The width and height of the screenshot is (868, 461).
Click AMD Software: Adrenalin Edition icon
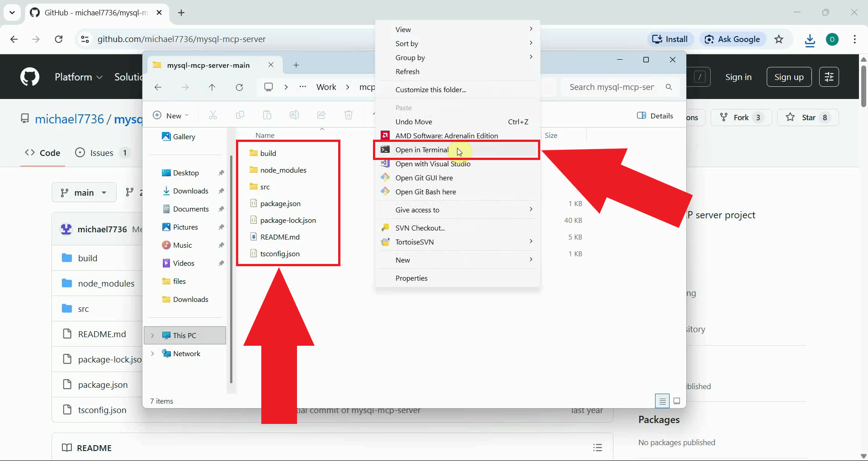[x=385, y=136]
